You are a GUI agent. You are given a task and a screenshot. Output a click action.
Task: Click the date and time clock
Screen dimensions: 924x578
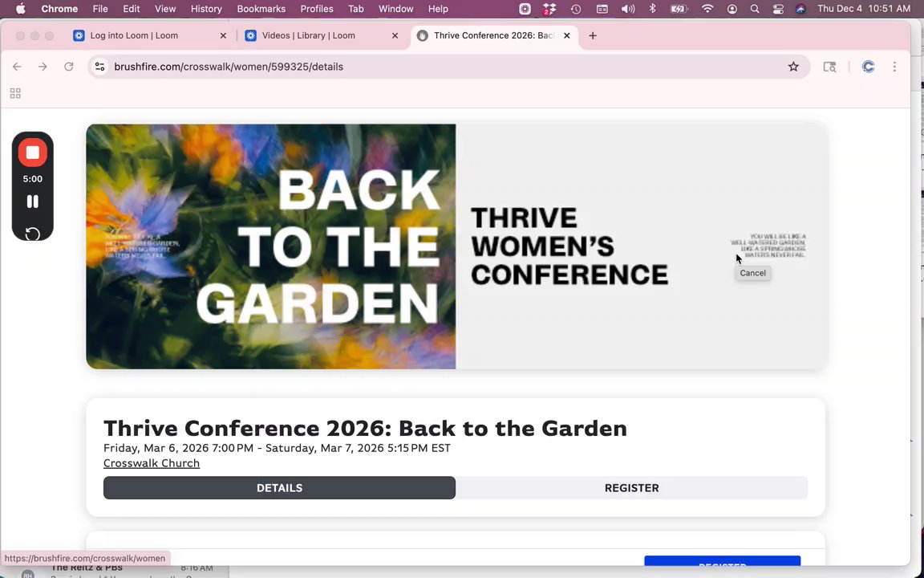864,9
